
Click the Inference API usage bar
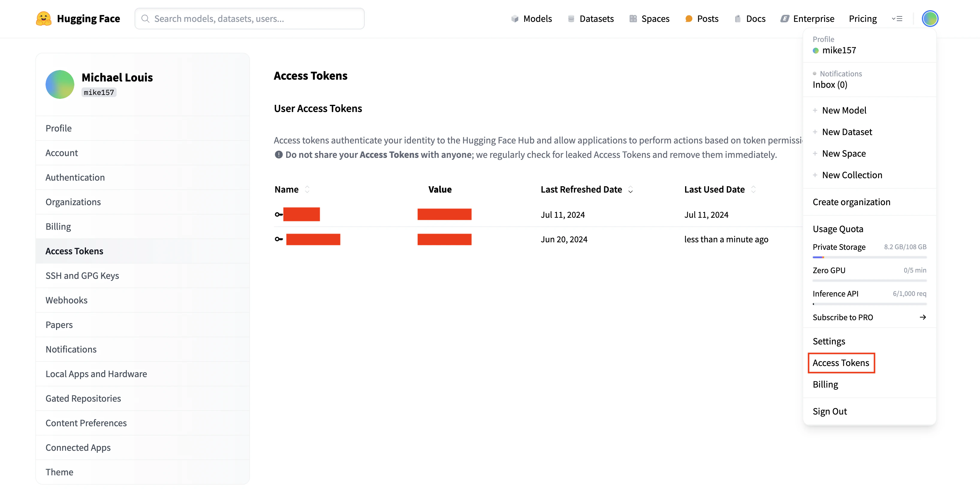coord(869,304)
